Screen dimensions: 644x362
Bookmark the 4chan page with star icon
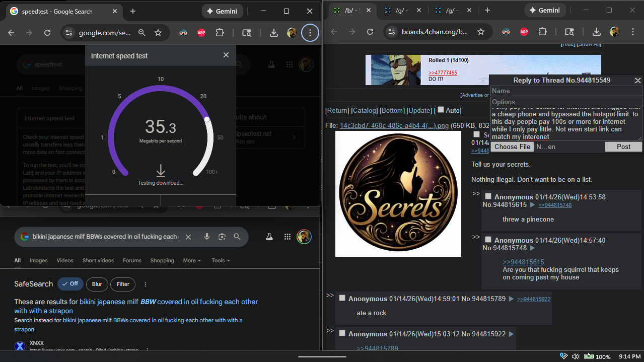tap(480, 32)
